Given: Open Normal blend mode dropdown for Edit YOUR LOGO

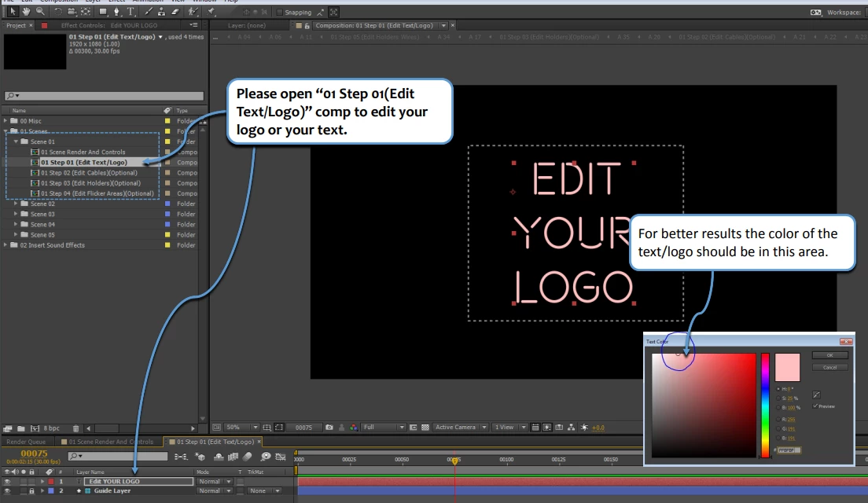Looking at the screenshot, I should point(215,482).
